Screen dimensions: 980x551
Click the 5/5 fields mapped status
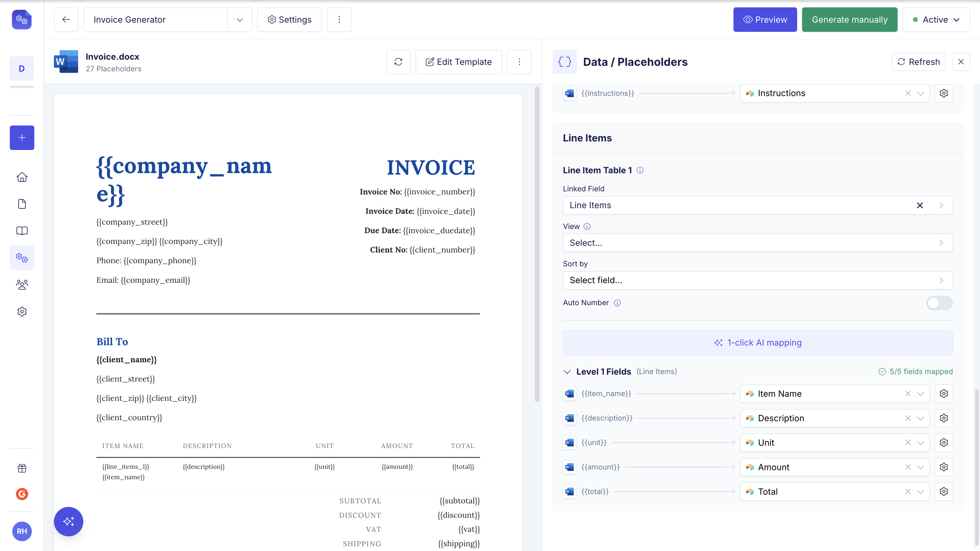pyautogui.click(x=915, y=372)
